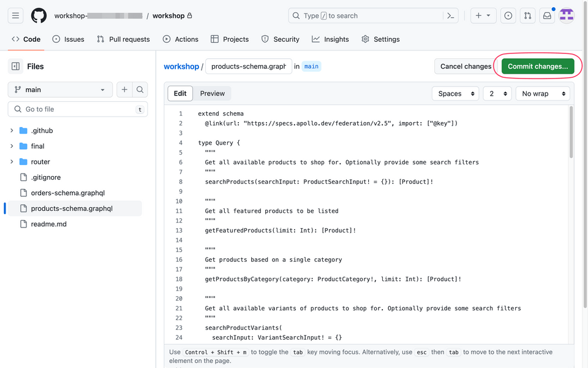Viewport: 588px width, 368px height.
Task: Click the searchProductVariants( line 23
Action: 243,328
